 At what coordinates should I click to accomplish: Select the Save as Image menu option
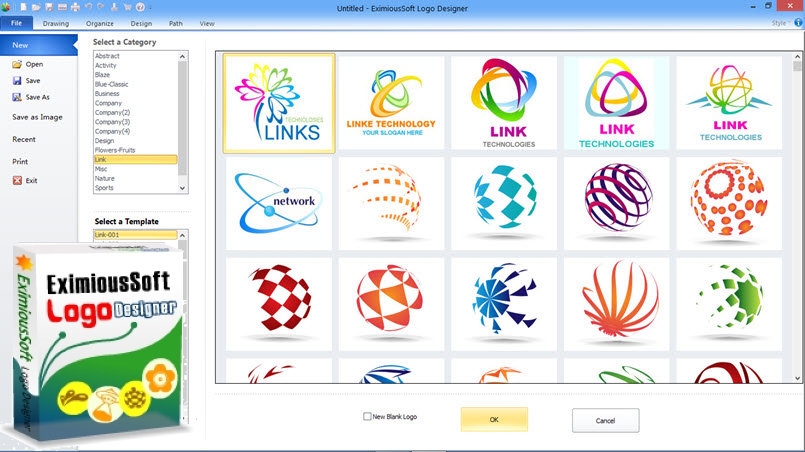point(37,117)
